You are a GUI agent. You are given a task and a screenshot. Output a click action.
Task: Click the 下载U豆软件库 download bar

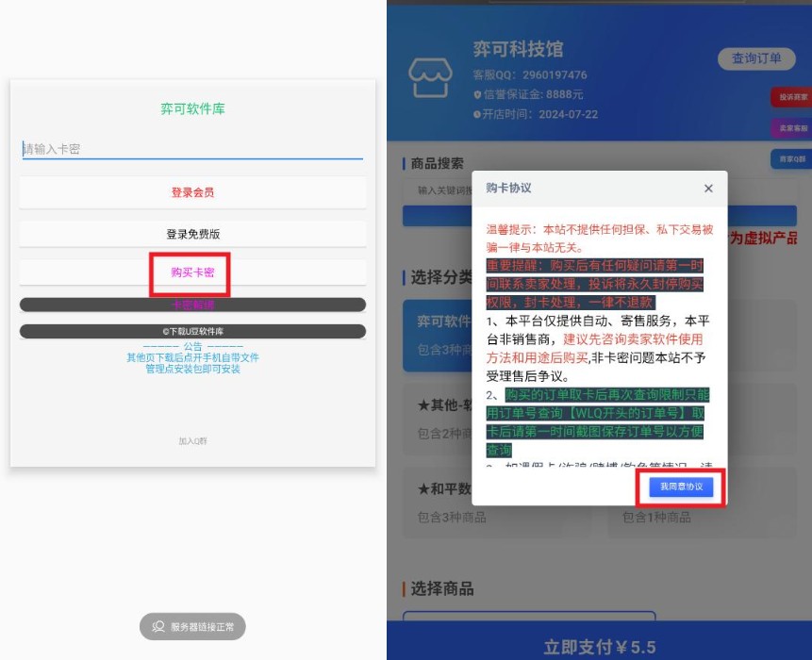(191, 331)
